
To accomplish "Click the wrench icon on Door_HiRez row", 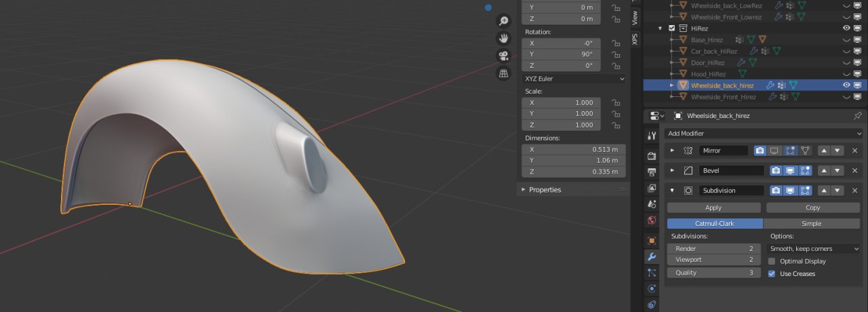I will coord(740,62).
